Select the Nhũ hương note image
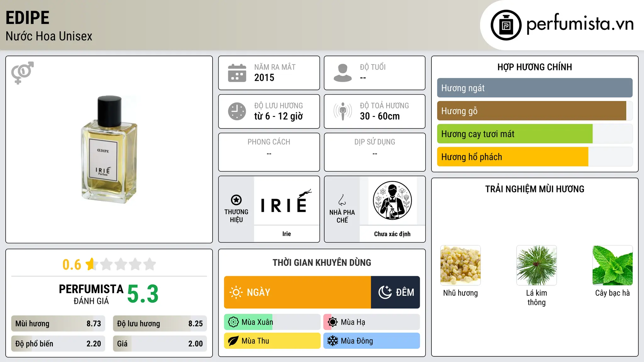 [x=460, y=265]
